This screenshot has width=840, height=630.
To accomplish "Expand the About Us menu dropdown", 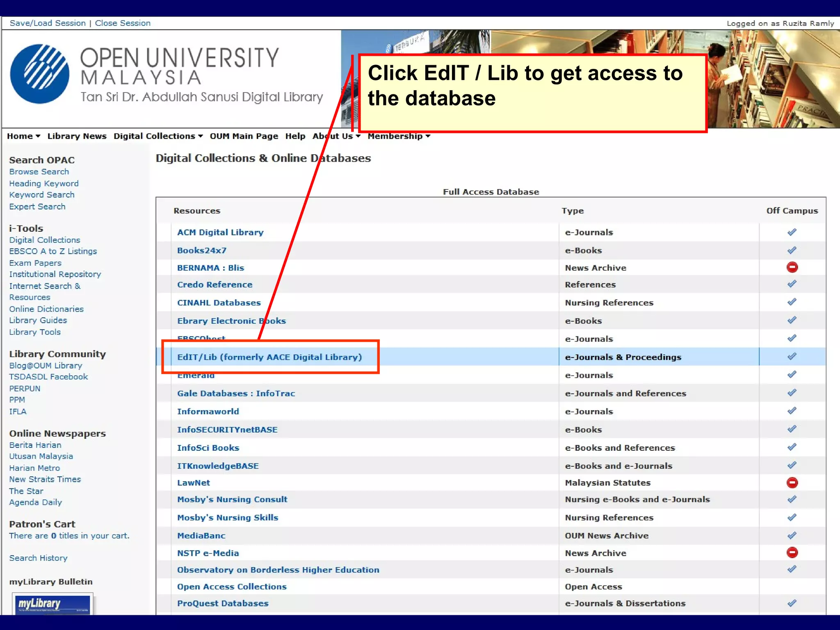I will (336, 136).
